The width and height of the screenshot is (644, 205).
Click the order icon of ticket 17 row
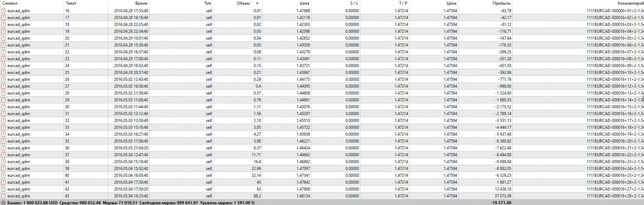[4, 17]
